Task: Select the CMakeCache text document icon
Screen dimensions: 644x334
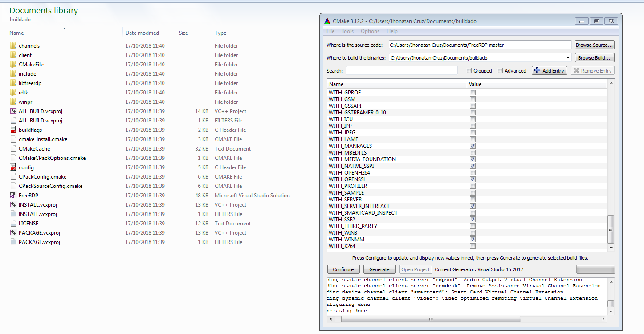Action: [x=13, y=148]
